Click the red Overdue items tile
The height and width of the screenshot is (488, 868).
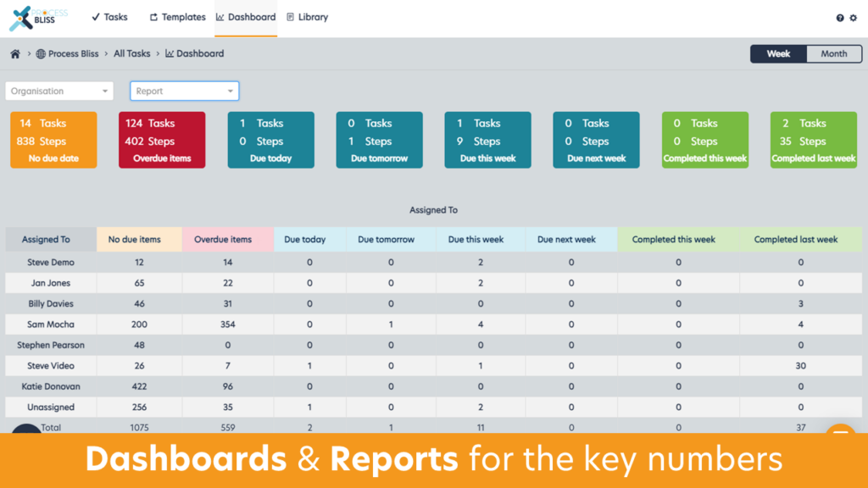click(x=162, y=140)
